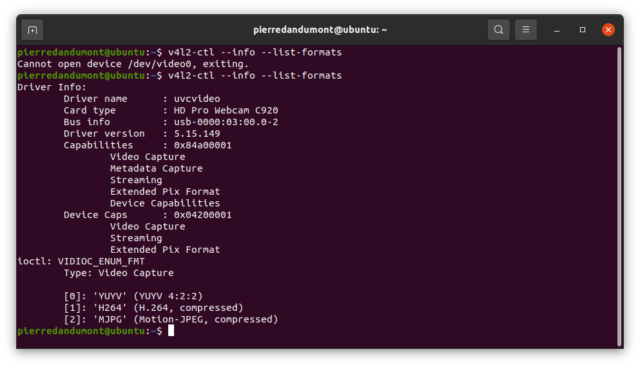Click the vertical scrollbar of the terminal
This screenshot has height=367, width=640.
pyautogui.click(x=619, y=196)
